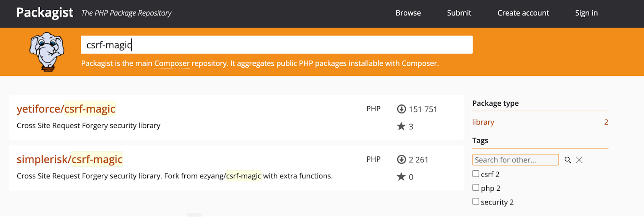Screen dimensions: 644x217
Task: Click star icon for yetiforce/csrf-magic
Action: pyautogui.click(x=401, y=127)
